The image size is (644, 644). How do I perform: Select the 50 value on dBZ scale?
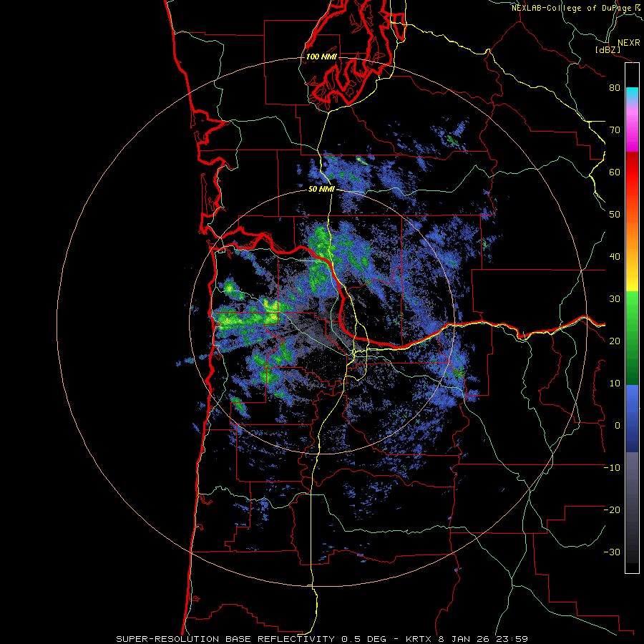pyautogui.click(x=615, y=215)
